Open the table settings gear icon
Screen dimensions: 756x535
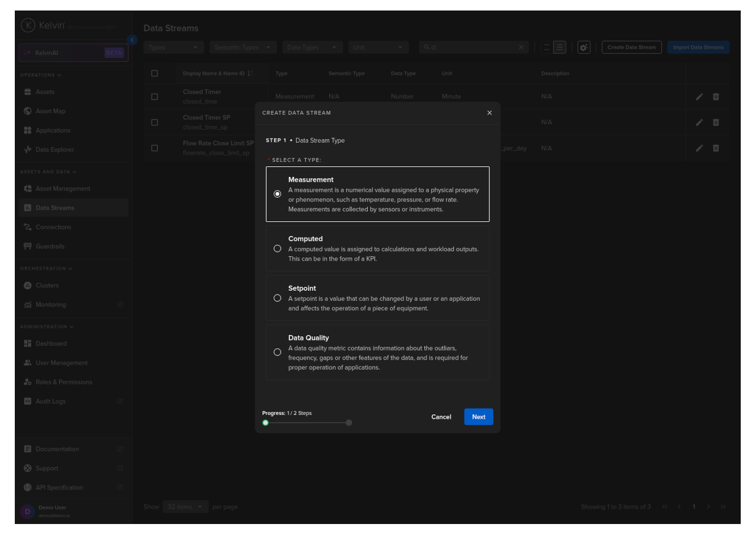pyautogui.click(x=584, y=48)
